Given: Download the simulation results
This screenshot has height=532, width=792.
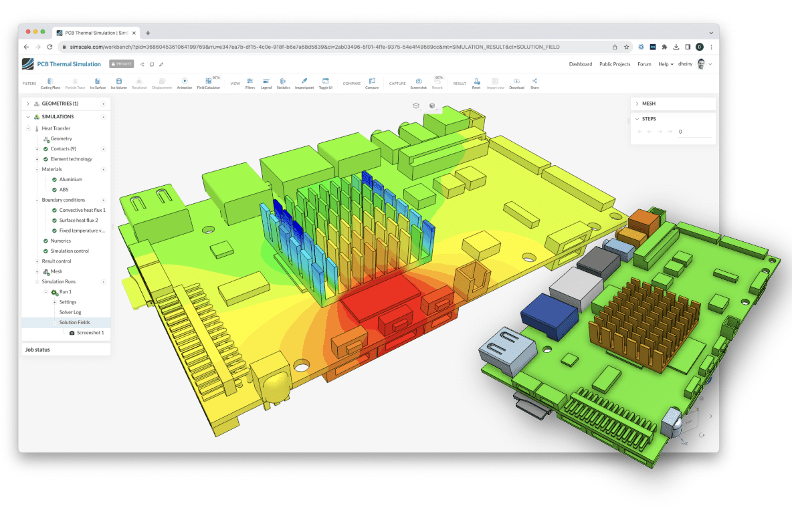Looking at the screenshot, I should (x=516, y=84).
